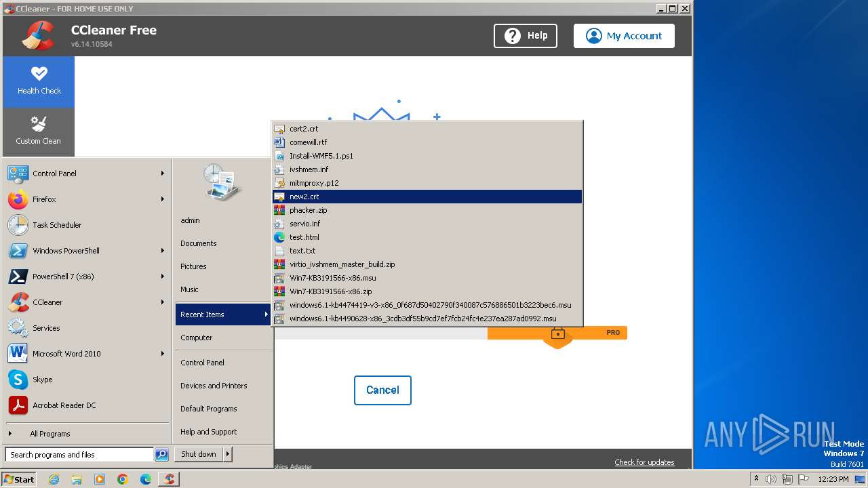868x488 pixels.
Task: Cancel the Health Check scan
Action: pyautogui.click(x=382, y=390)
